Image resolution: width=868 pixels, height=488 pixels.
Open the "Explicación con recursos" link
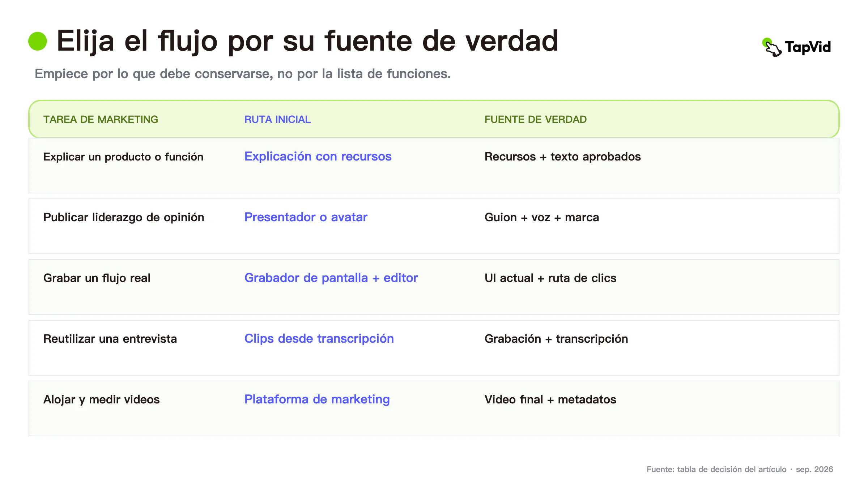pyautogui.click(x=318, y=157)
